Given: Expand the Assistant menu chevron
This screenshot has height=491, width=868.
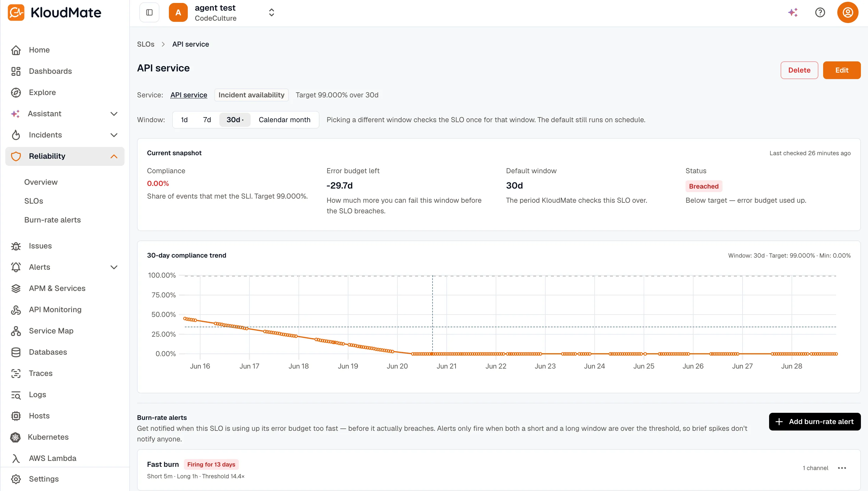Looking at the screenshot, I should click(114, 114).
